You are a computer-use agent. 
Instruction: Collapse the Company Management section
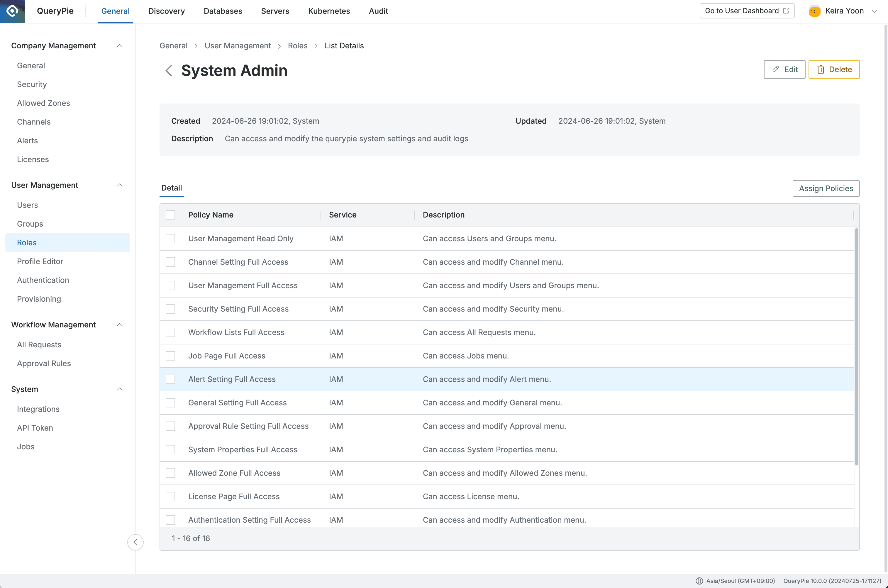coord(120,45)
